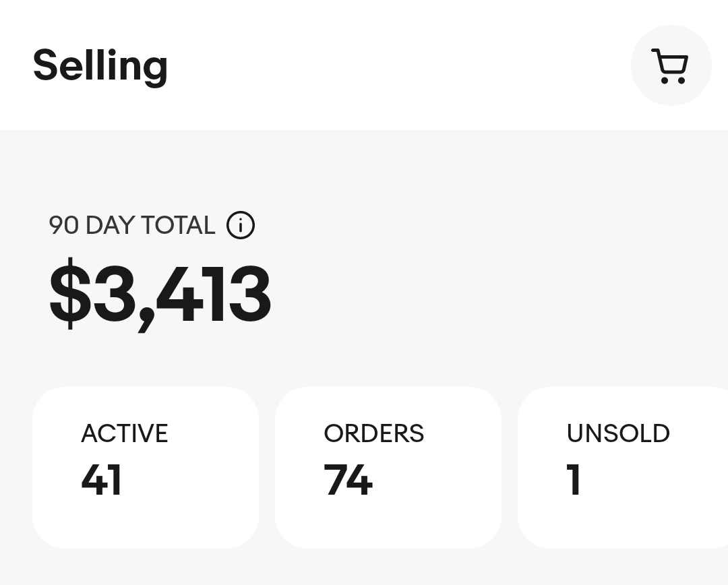
Task: View the 41 active listings
Action: 146,467
